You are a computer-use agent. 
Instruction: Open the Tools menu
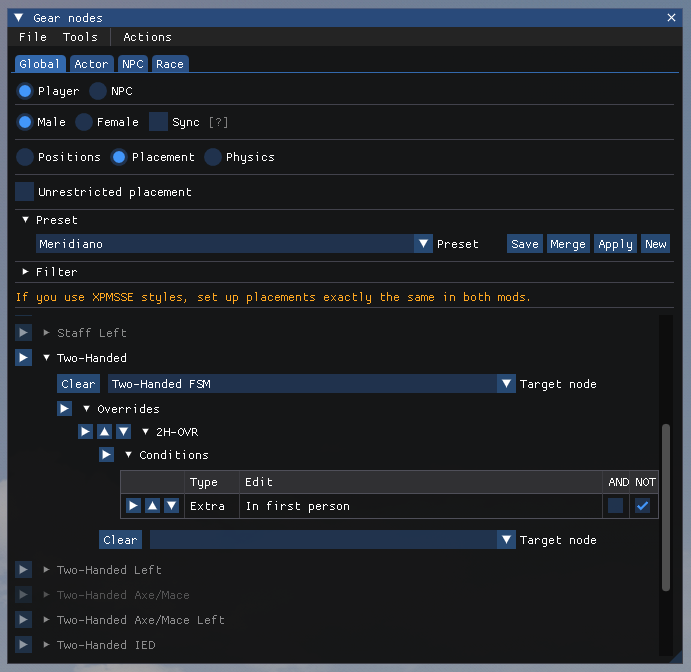tap(80, 37)
